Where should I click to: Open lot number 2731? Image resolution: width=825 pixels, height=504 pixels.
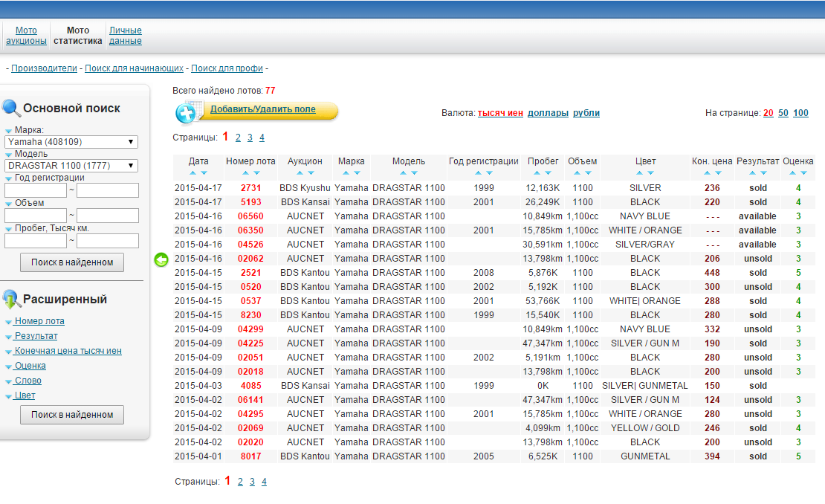251,188
